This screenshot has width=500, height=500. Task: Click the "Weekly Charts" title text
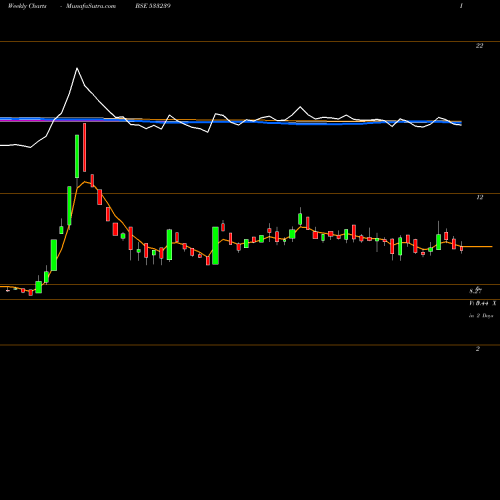point(27,6)
